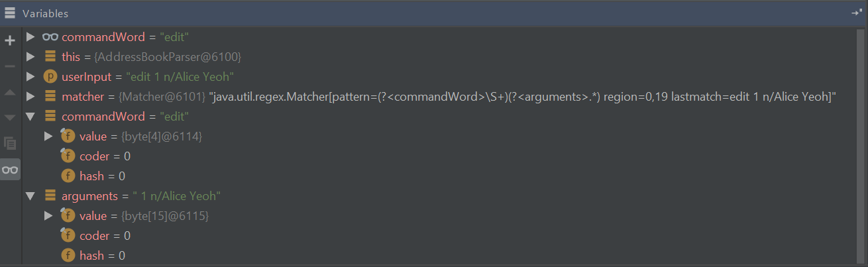Expand the byte[15] value field

pyautogui.click(x=48, y=216)
